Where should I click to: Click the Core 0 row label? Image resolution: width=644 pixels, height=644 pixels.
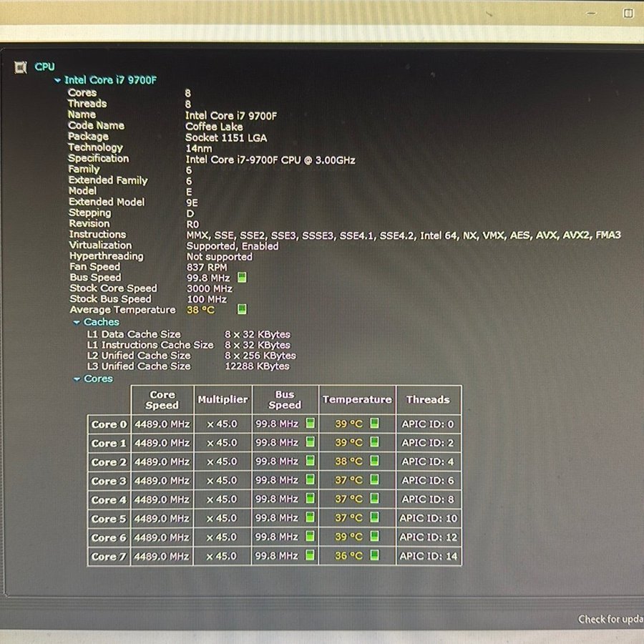pos(109,424)
